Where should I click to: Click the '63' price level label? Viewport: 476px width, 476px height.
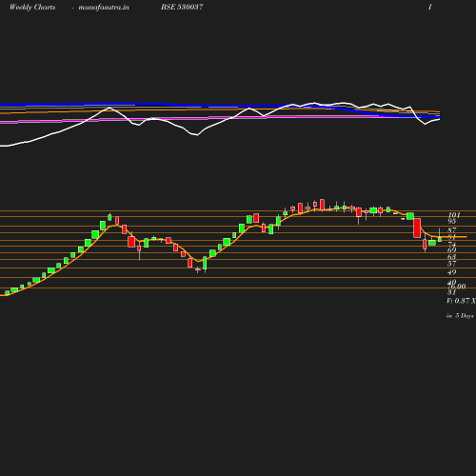pyautogui.click(x=451, y=257)
